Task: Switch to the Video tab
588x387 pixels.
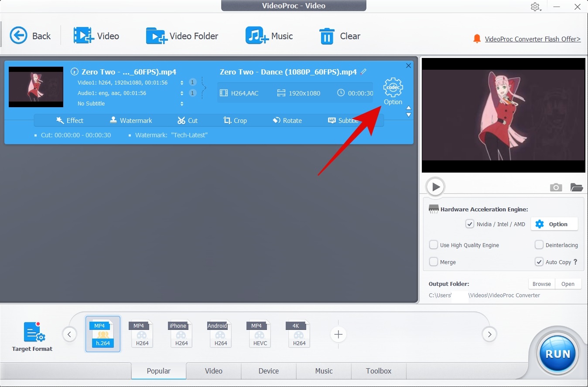Action: point(214,371)
